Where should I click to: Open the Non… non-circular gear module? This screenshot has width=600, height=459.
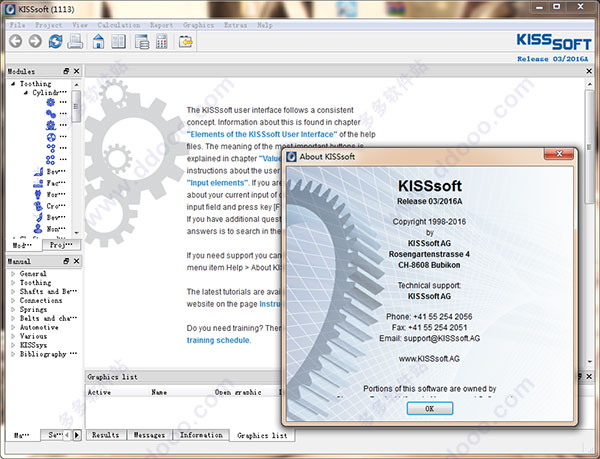click(50, 229)
